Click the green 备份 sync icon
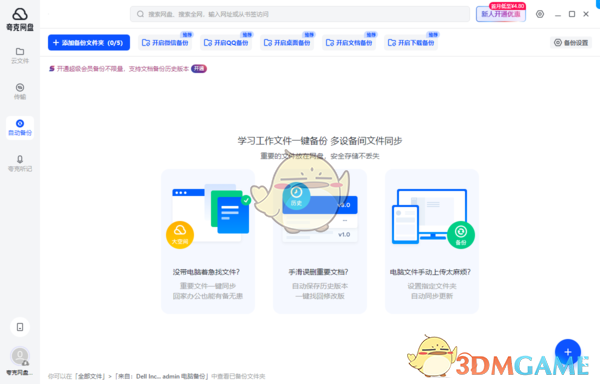This screenshot has height=384, width=600. pos(461,235)
